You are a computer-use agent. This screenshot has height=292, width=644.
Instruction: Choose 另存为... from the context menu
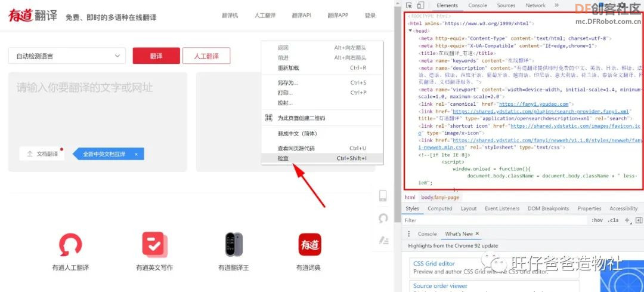pyautogui.click(x=323, y=82)
